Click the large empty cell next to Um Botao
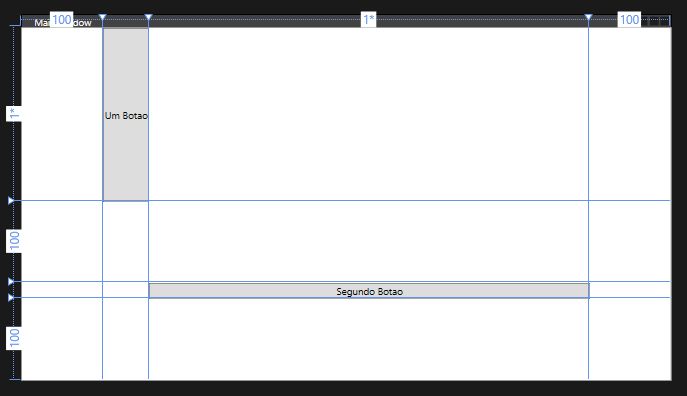Image resolution: width=687 pixels, height=396 pixels. pos(368,114)
